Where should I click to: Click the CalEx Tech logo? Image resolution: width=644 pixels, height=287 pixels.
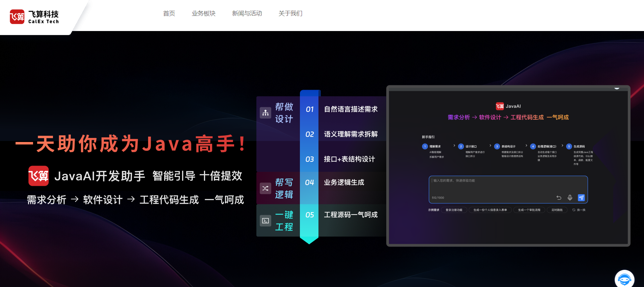[34, 17]
